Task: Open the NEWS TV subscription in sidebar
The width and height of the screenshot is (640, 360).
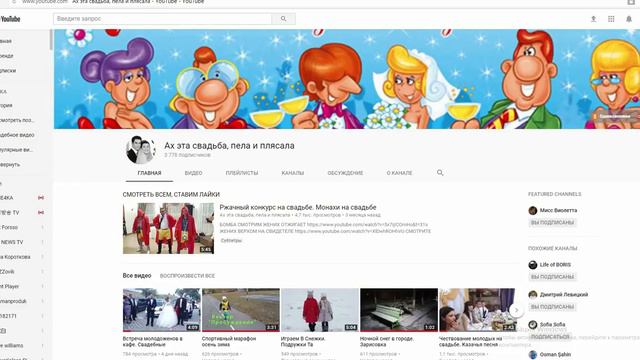Action: point(12,242)
